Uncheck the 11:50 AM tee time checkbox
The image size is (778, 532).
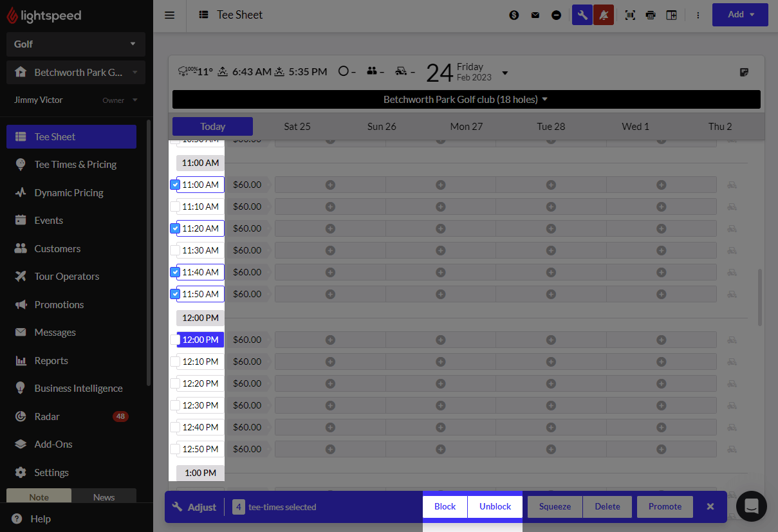[174, 294]
